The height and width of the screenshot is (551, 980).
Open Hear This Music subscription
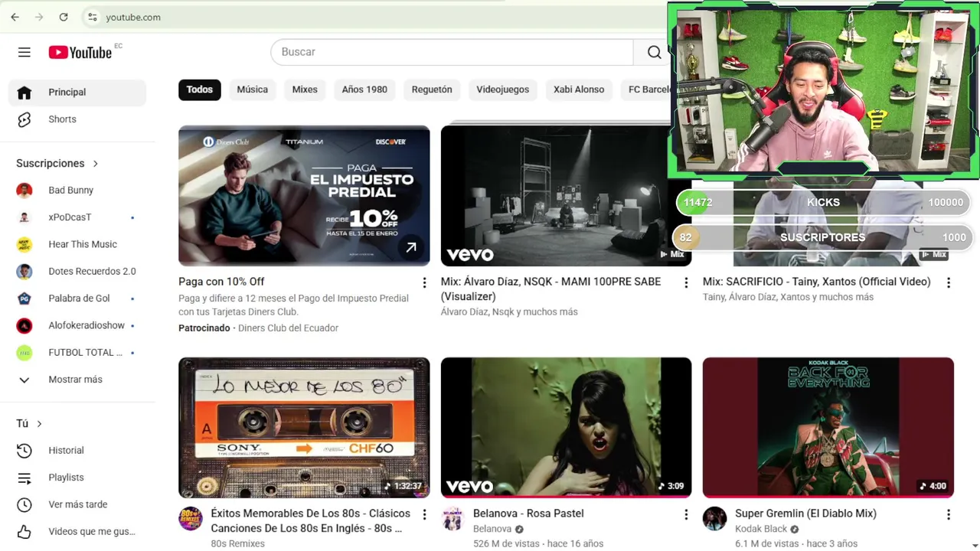77,244
